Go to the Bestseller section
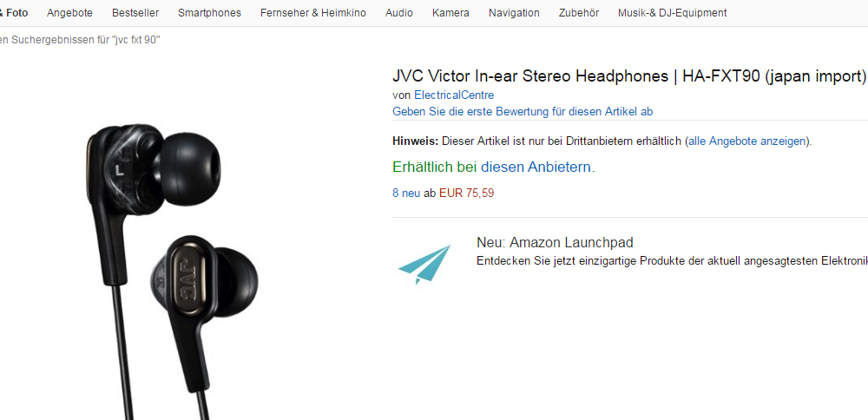Screen dimensions: 868x420 tap(135, 13)
